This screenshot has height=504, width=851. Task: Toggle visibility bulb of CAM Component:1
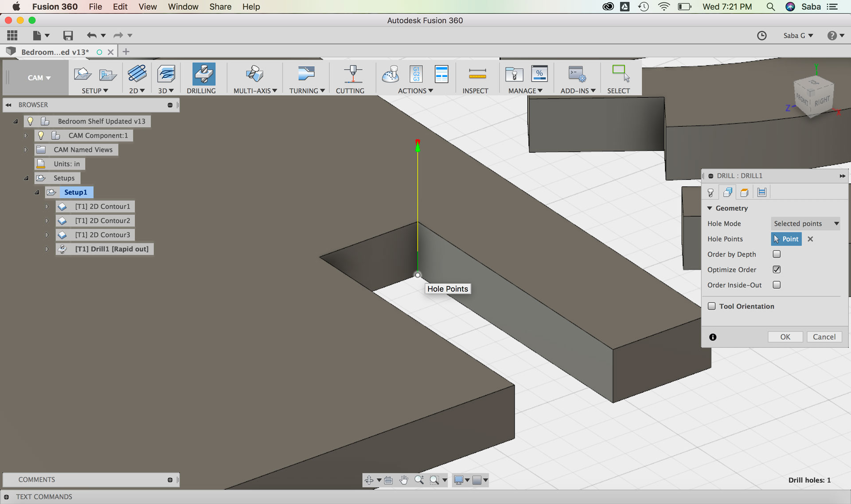41,135
